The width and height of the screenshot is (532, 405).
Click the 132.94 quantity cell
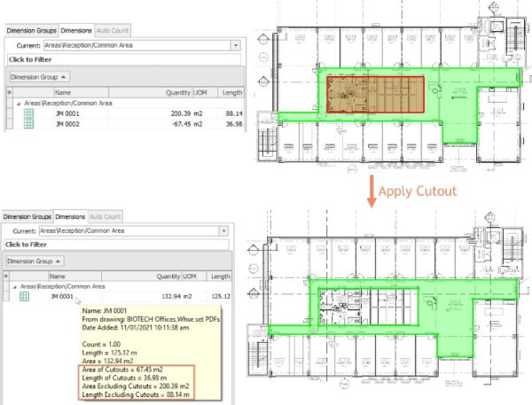click(x=171, y=297)
